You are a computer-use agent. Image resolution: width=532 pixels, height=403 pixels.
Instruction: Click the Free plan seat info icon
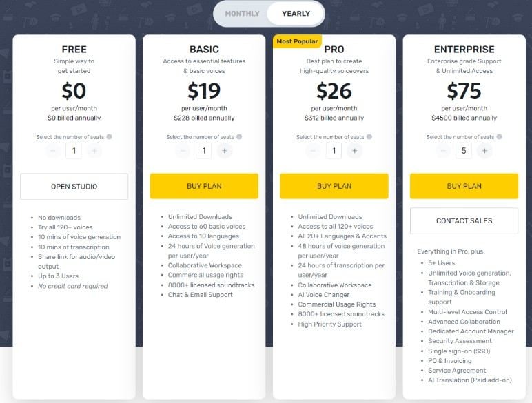pos(109,137)
